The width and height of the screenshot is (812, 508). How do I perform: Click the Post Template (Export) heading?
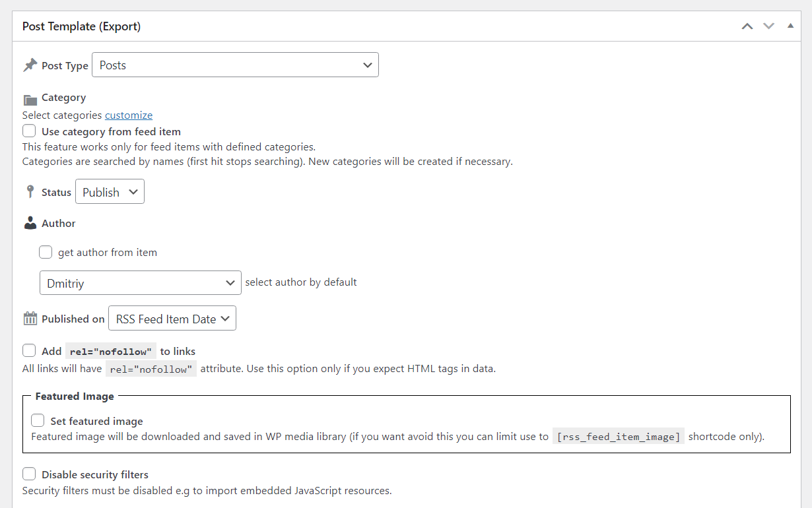(x=81, y=26)
